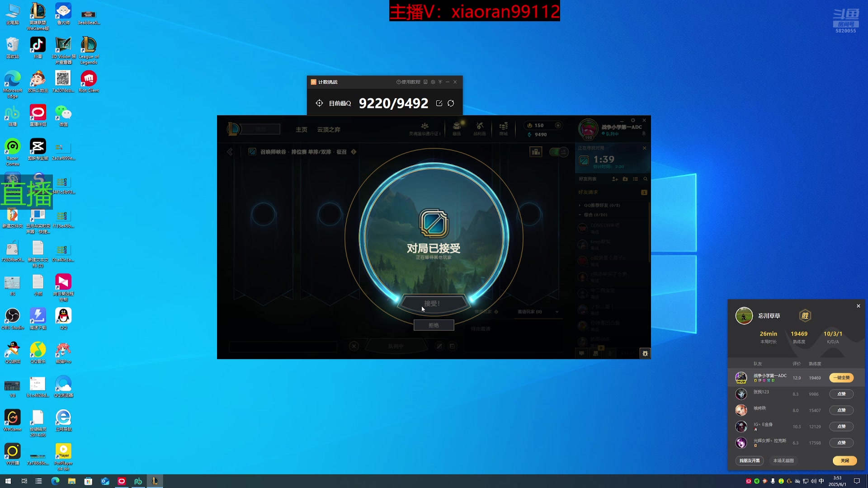Click the refresh counter icon in 计数挑战
Screen dimensions: 868x488
click(x=451, y=103)
